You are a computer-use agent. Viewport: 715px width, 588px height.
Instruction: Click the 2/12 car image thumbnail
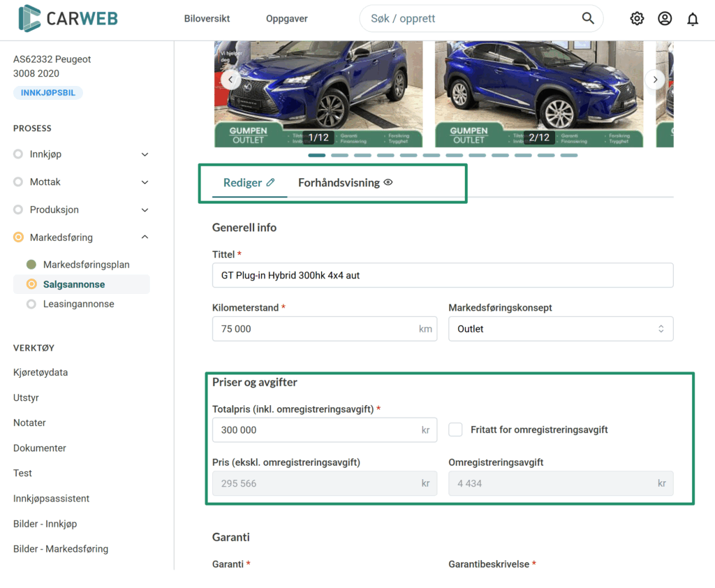539,94
